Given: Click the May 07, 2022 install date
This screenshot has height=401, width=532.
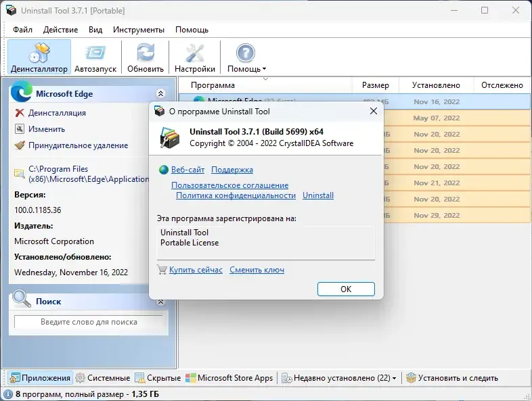Looking at the screenshot, I should [437, 118].
